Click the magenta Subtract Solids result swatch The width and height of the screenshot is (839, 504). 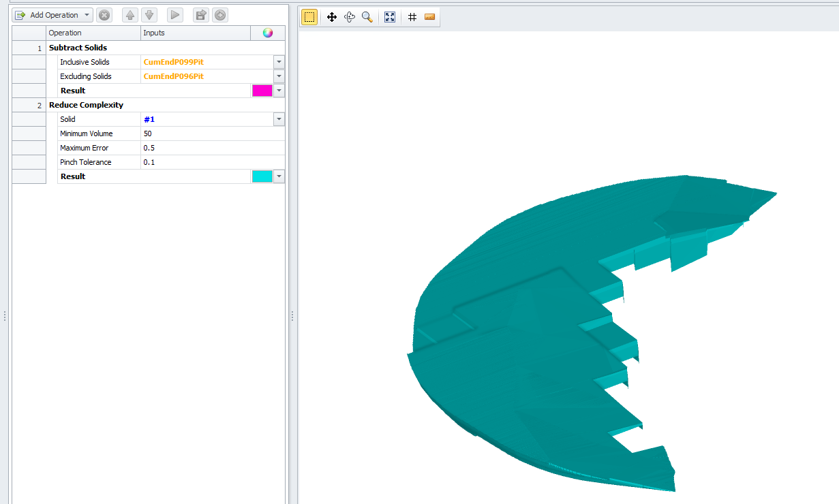click(262, 91)
